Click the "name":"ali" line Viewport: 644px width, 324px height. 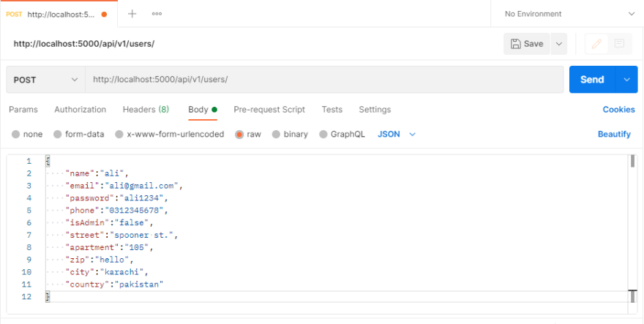point(97,173)
